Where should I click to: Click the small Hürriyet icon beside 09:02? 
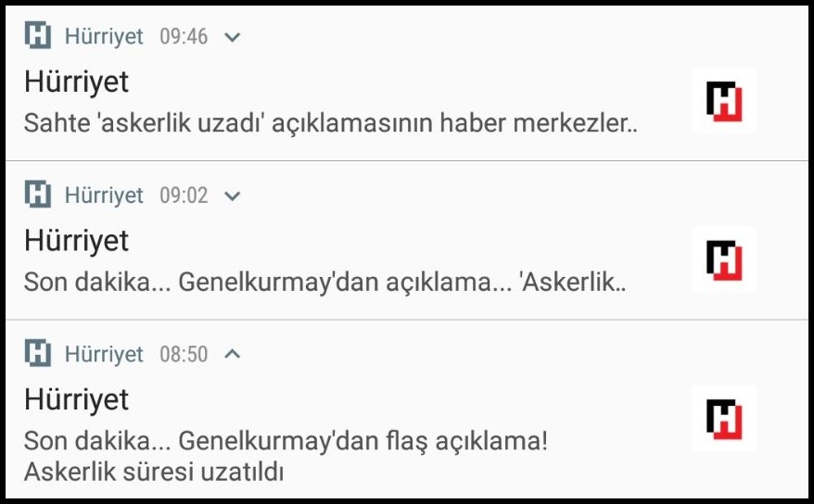(x=38, y=195)
